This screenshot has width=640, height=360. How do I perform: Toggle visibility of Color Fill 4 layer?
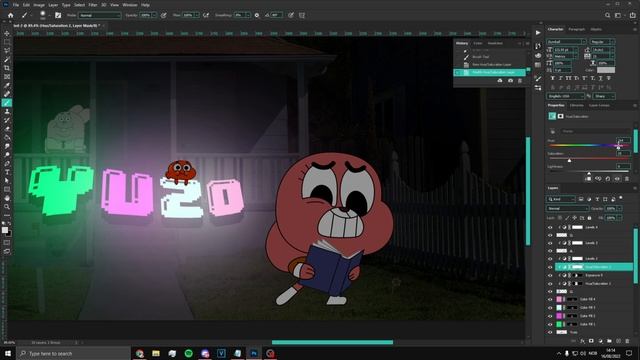[x=550, y=300]
